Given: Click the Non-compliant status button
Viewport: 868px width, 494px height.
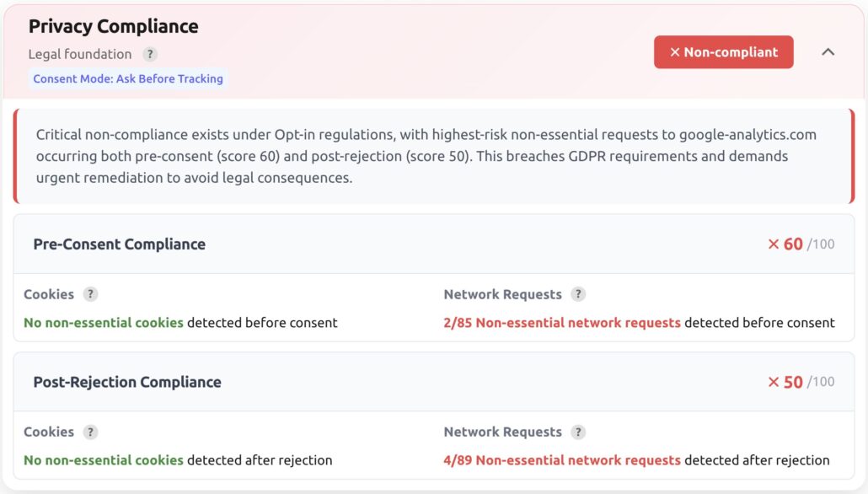Looking at the screenshot, I should point(724,52).
